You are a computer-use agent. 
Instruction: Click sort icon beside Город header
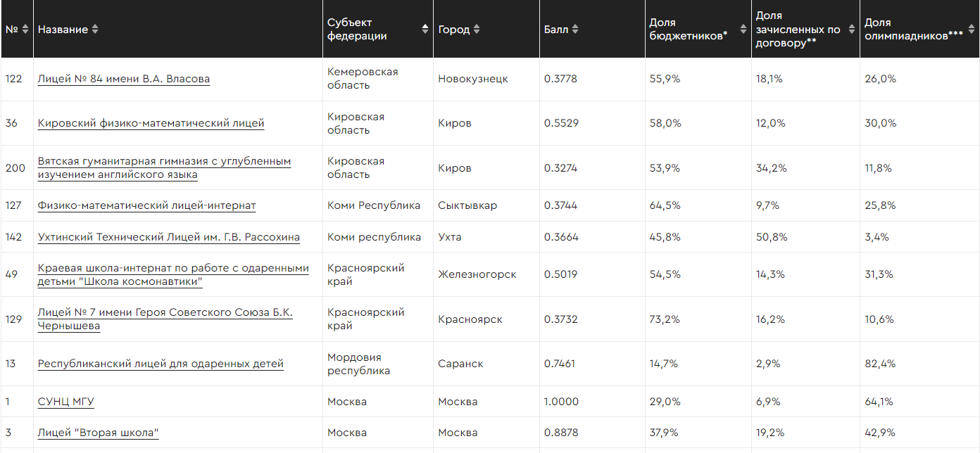[477, 30]
